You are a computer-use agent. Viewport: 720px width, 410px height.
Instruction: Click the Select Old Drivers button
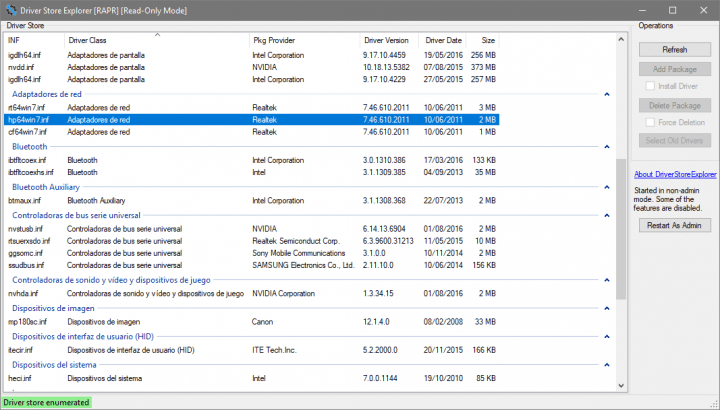pos(675,140)
